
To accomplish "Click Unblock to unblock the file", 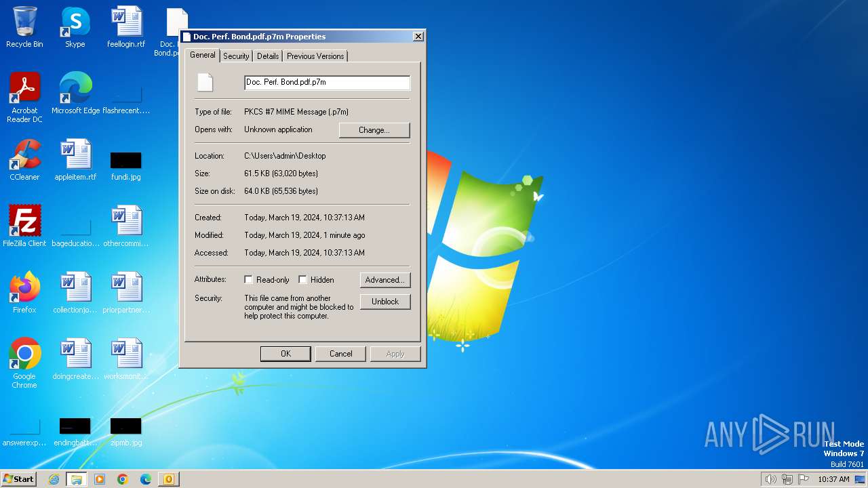I will point(385,302).
